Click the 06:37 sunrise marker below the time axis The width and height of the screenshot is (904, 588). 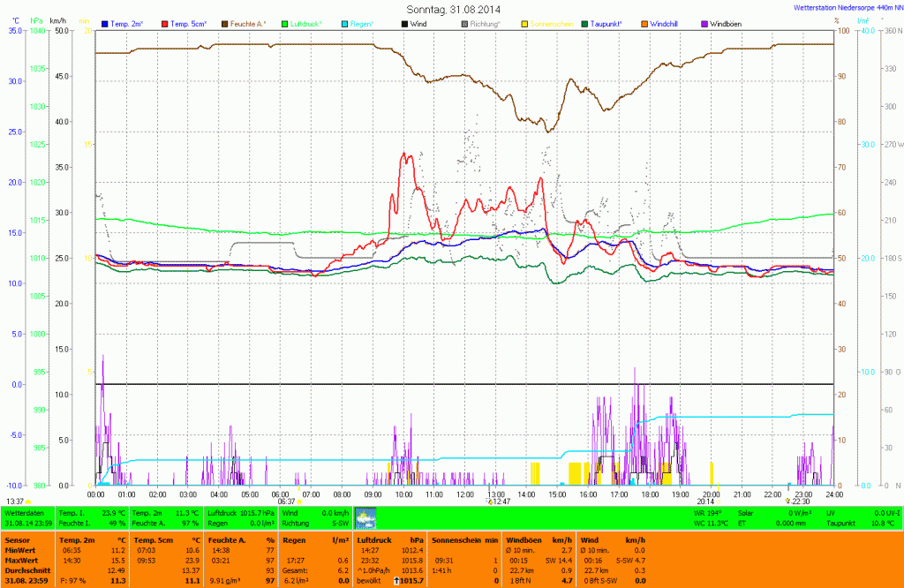(287, 501)
